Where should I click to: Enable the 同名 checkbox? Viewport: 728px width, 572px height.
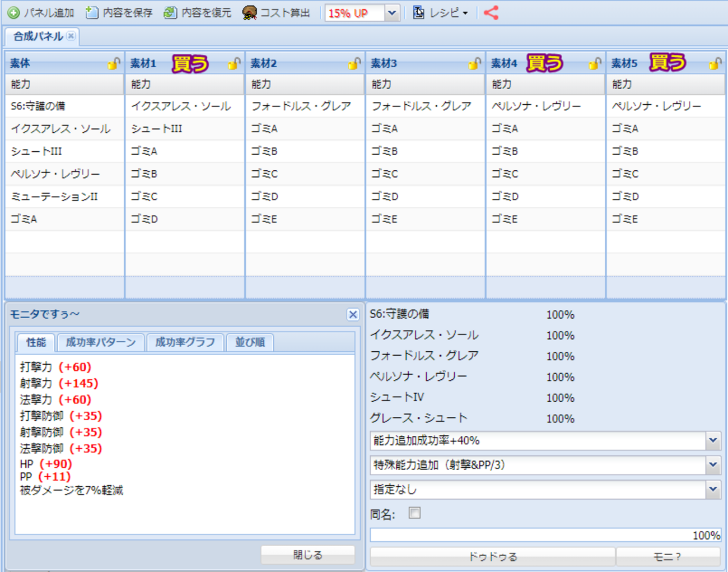click(414, 513)
